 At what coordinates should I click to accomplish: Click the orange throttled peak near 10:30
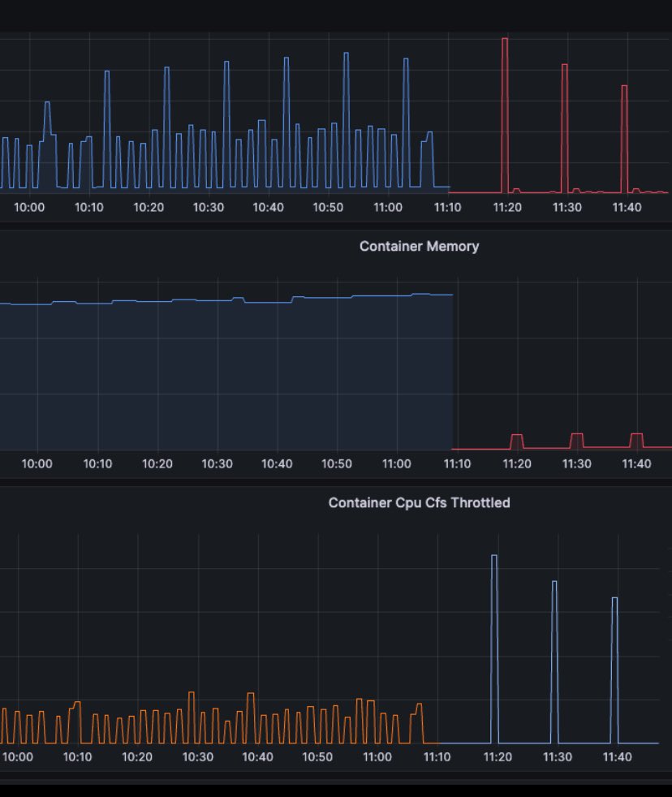[x=192, y=717]
